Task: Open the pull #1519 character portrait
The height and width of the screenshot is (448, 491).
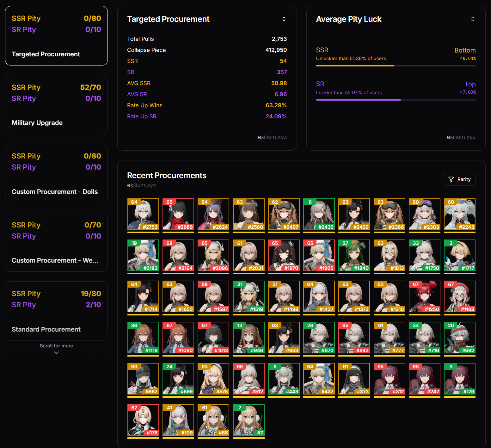Action: click(x=249, y=296)
